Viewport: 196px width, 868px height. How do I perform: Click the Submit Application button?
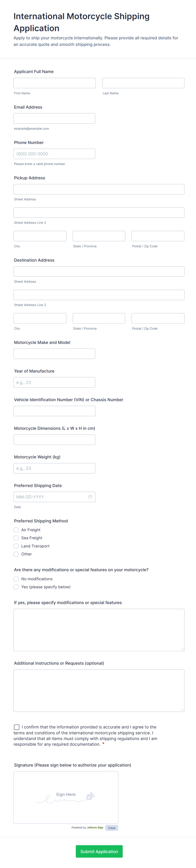[x=99, y=852]
